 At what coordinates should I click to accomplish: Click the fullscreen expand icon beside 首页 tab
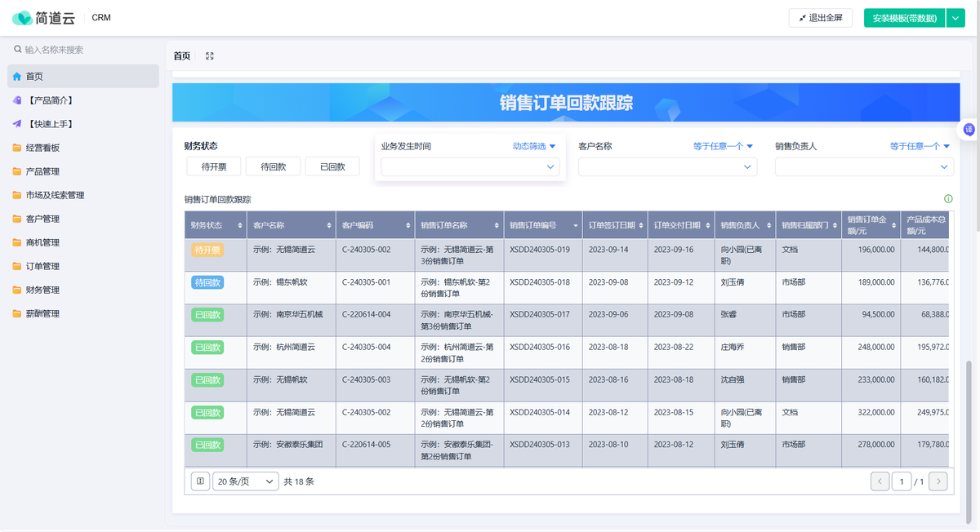210,56
